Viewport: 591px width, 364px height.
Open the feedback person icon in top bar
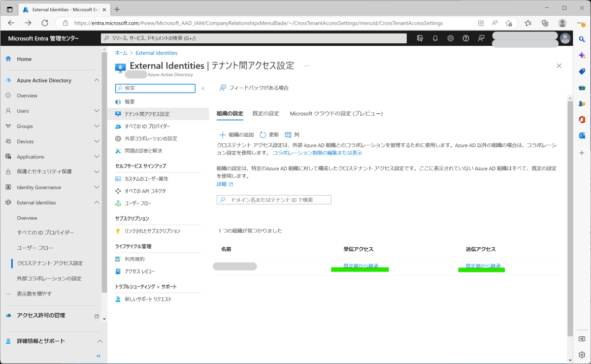pos(481,38)
